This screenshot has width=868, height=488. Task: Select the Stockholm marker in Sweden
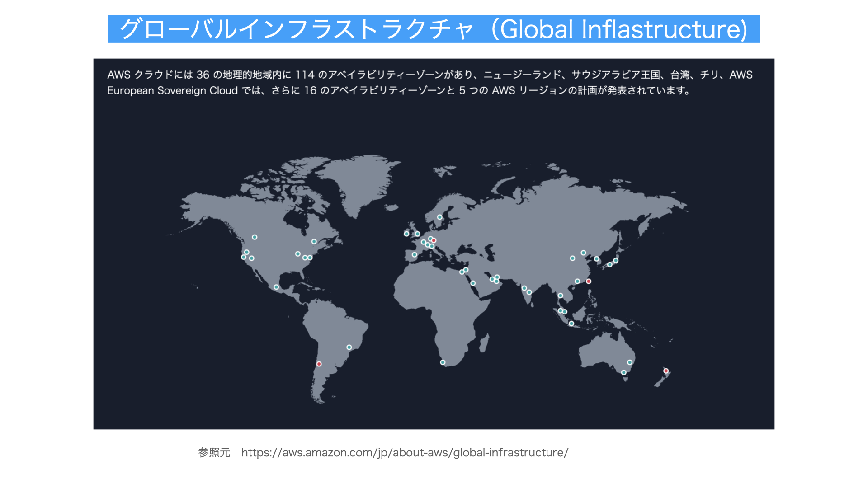click(439, 217)
